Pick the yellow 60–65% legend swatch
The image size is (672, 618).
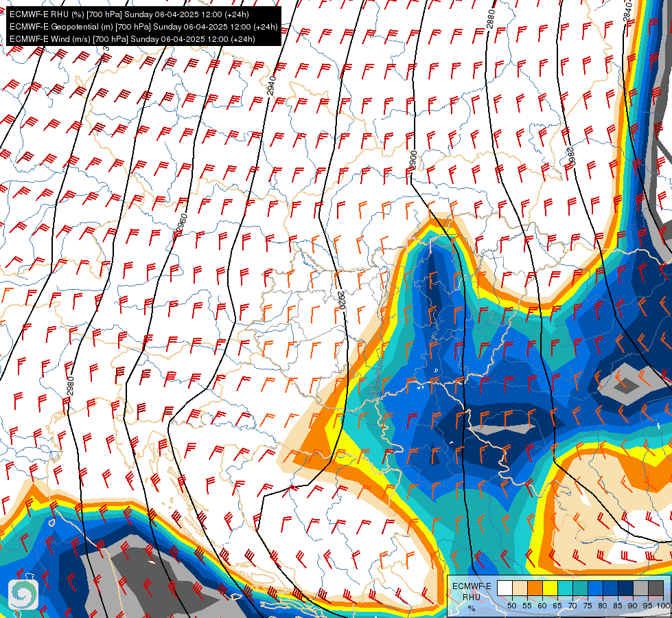pos(551,588)
